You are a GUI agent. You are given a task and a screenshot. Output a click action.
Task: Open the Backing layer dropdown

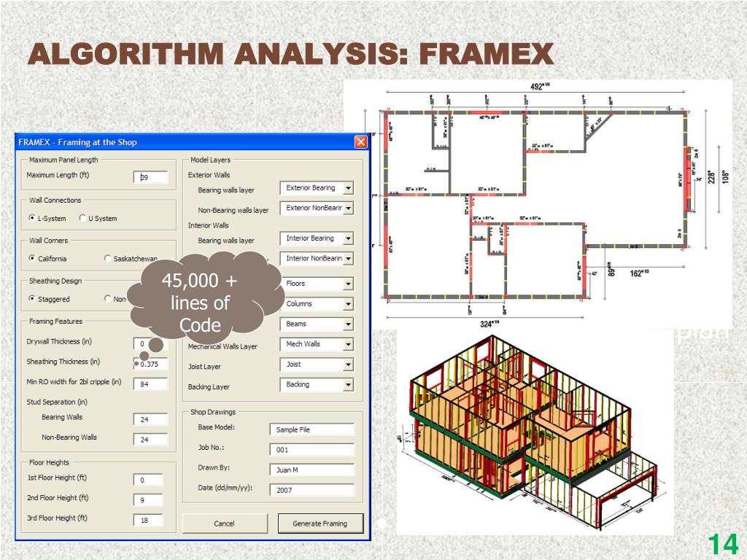pyautogui.click(x=348, y=385)
